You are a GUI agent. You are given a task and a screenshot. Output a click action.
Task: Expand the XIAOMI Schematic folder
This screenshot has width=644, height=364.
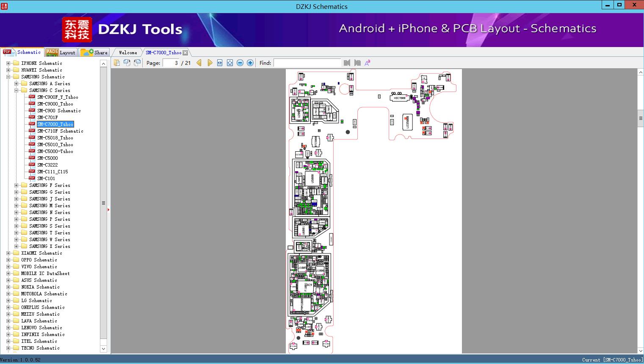click(x=8, y=253)
